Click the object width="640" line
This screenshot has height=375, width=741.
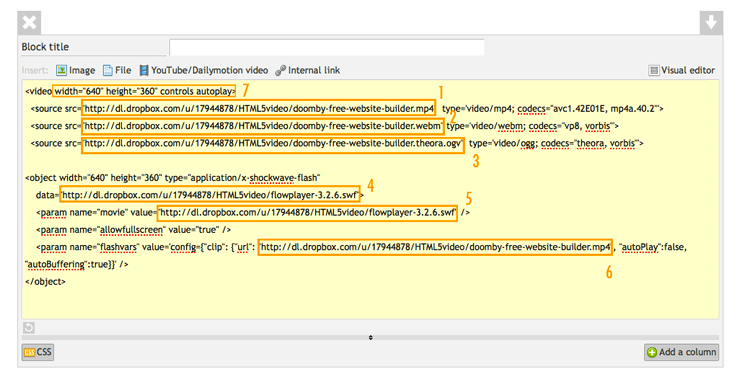point(172,178)
